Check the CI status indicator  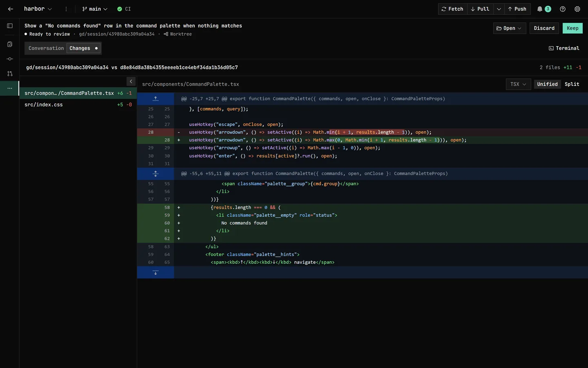click(124, 9)
